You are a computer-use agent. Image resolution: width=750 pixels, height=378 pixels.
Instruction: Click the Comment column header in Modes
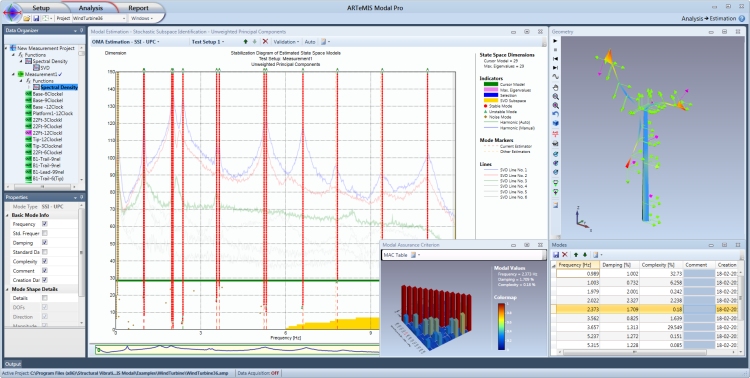point(699,265)
